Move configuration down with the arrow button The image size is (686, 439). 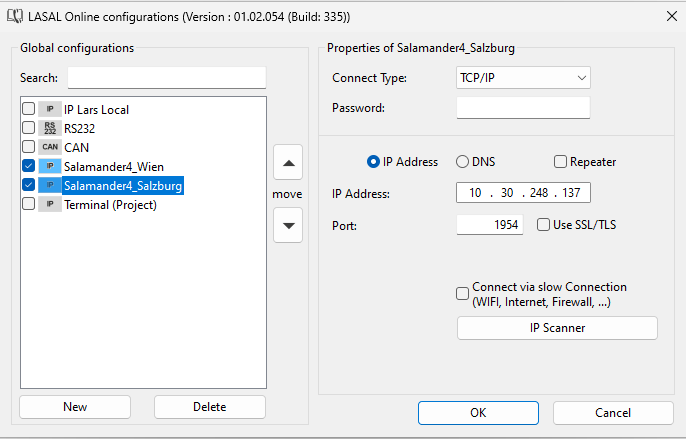[288, 225]
